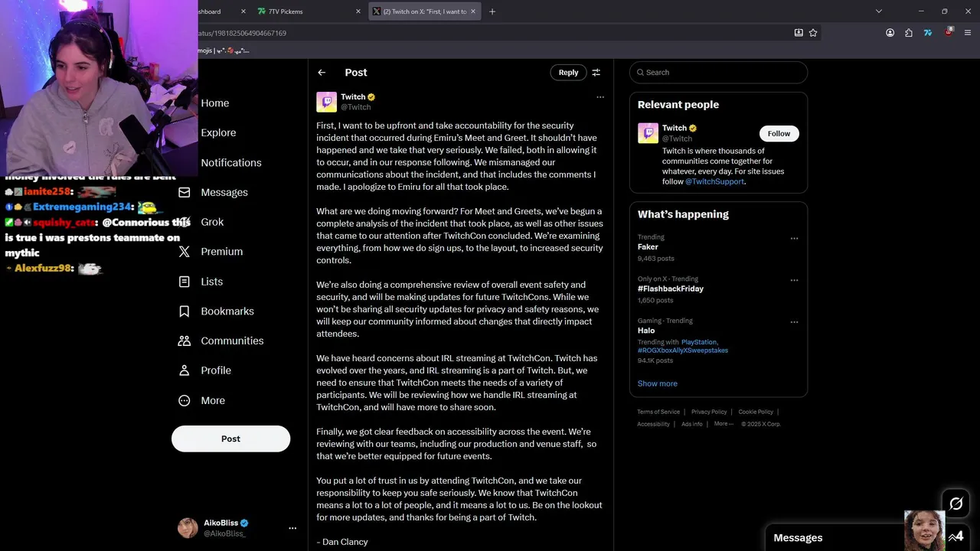Open Ads info footer link
Viewport: 980px width, 551px height.
(692, 424)
